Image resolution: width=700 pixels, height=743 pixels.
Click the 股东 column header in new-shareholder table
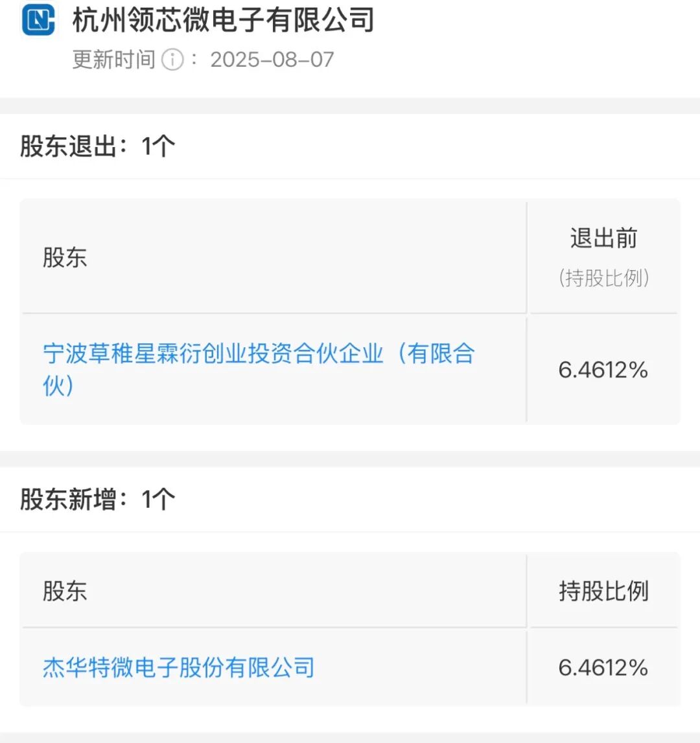tap(65, 591)
